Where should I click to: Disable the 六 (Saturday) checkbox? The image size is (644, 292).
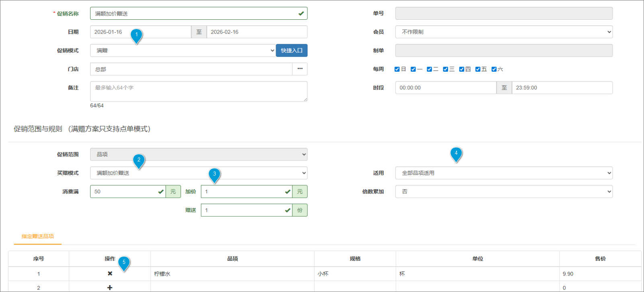coord(494,69)
